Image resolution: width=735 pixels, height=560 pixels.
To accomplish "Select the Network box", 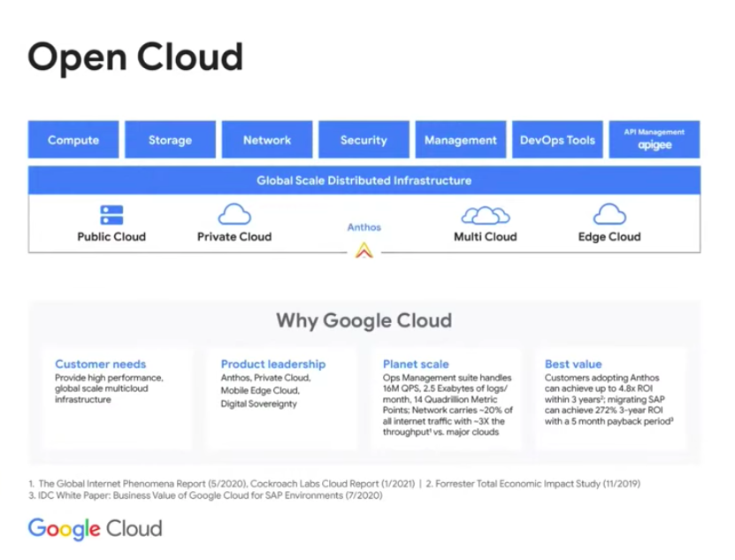I will point(267,140).
